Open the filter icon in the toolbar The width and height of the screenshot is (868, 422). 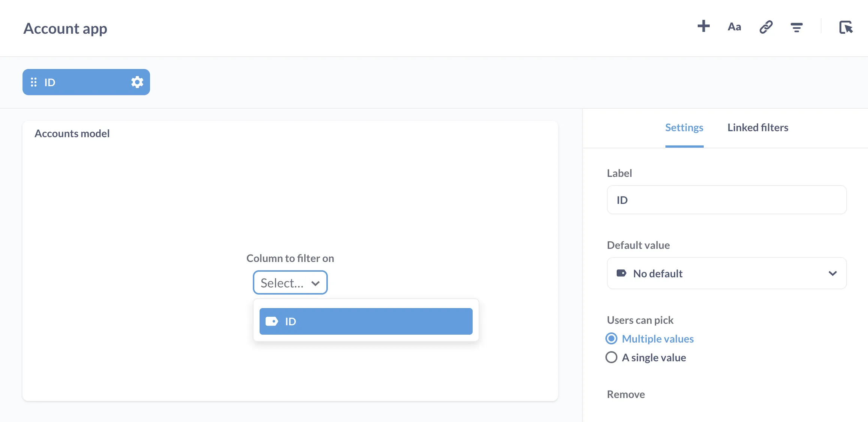pyautogui.click(x=797, y=27)
